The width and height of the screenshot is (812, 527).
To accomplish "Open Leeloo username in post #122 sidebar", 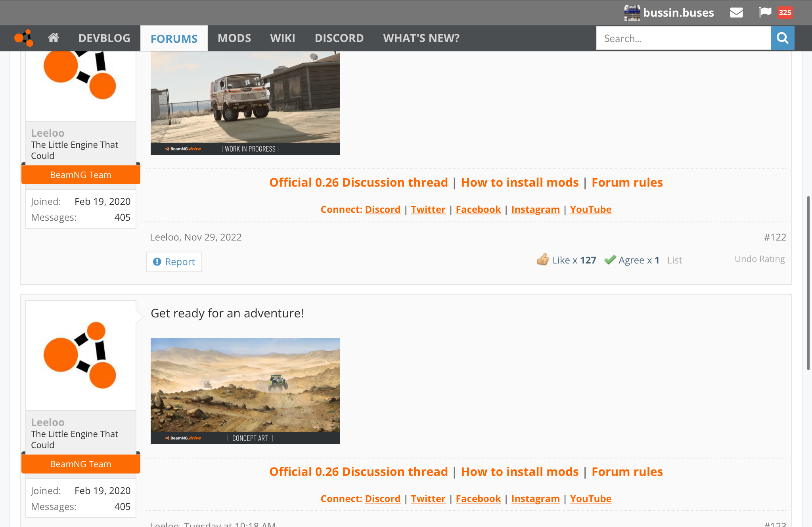I will 48,133.
